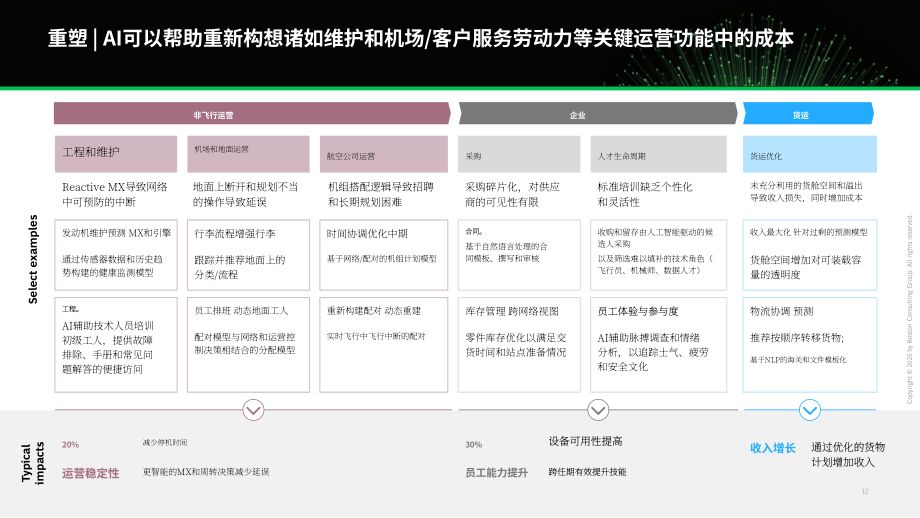Click the 货运优化 header box
The width and height of the screenshot is (920, 518).
(x=810, y=154)
